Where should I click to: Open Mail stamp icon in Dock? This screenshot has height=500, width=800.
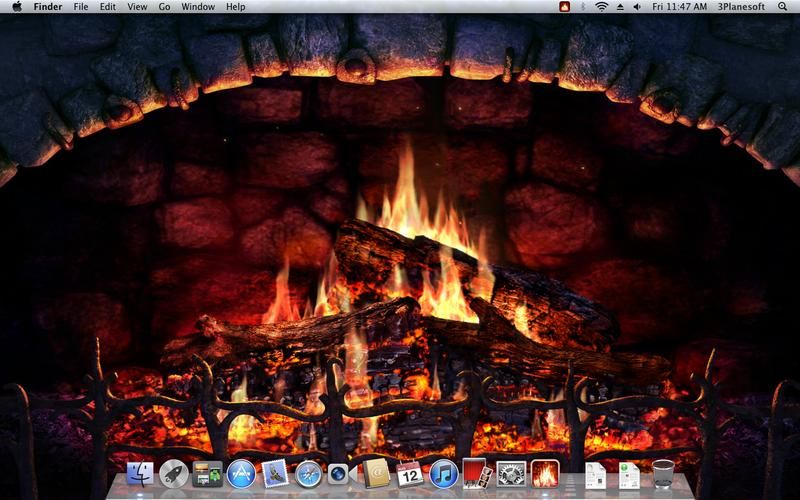[276, 474]
